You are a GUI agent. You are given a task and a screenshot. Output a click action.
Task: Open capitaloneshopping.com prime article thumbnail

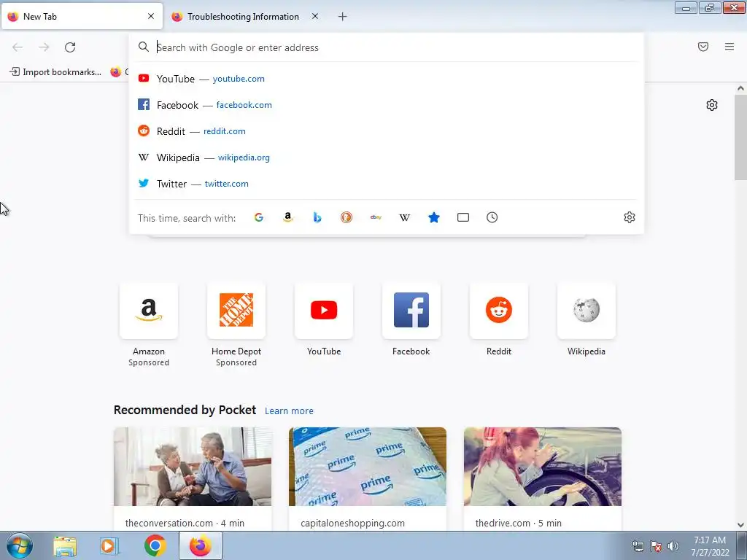(368, 467)
